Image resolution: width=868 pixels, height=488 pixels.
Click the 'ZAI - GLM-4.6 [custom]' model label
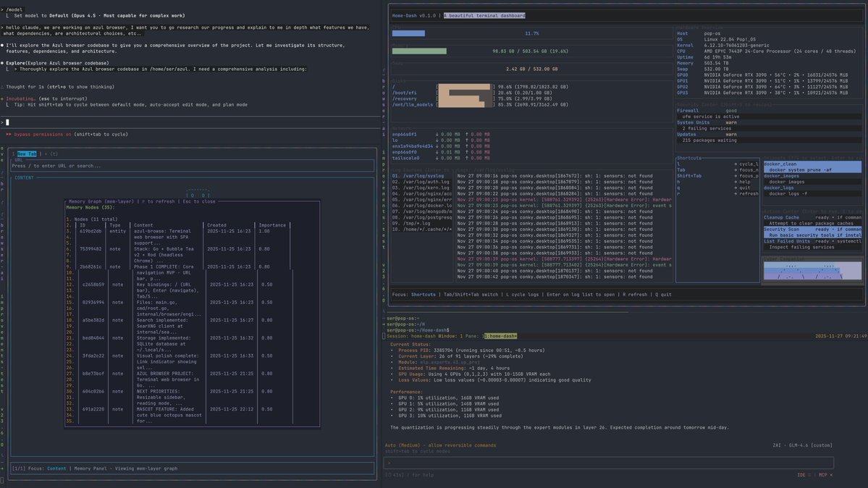point(802,445)
